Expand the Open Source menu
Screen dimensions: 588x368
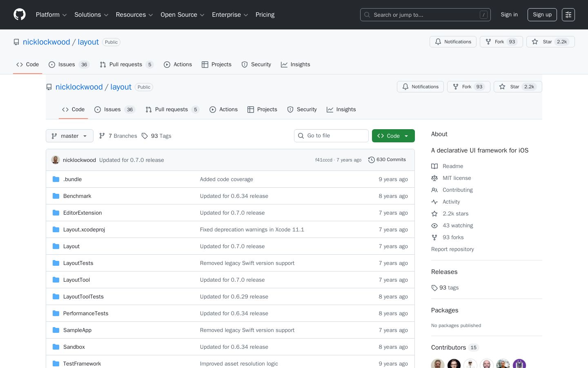[x=183, y=15]
